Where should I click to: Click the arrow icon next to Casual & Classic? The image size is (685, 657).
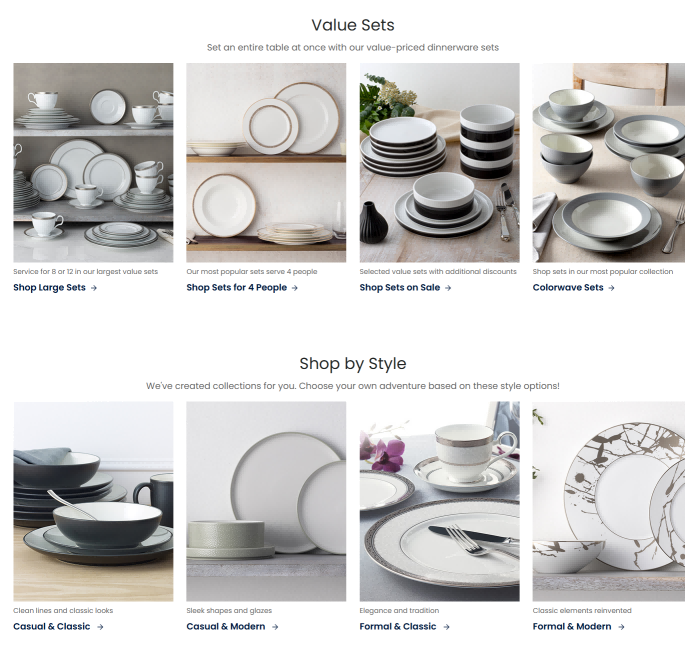coord(100,627)
